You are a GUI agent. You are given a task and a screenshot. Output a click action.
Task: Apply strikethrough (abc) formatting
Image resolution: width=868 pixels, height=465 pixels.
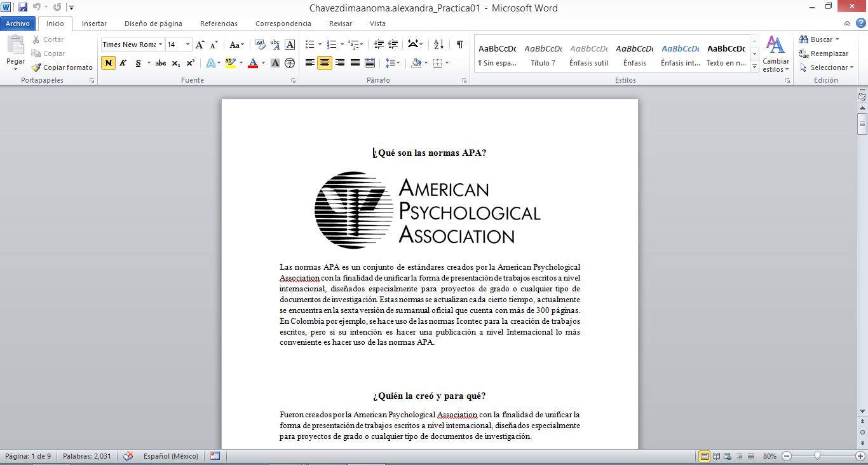pyautogui.click(x=161, y=63)
